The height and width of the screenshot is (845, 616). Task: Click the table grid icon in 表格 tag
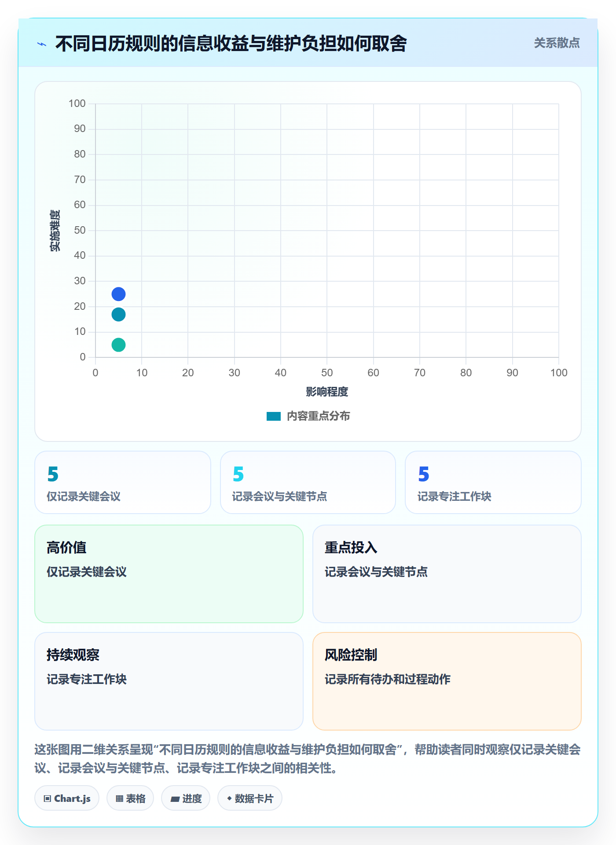[x=120, y=799]
